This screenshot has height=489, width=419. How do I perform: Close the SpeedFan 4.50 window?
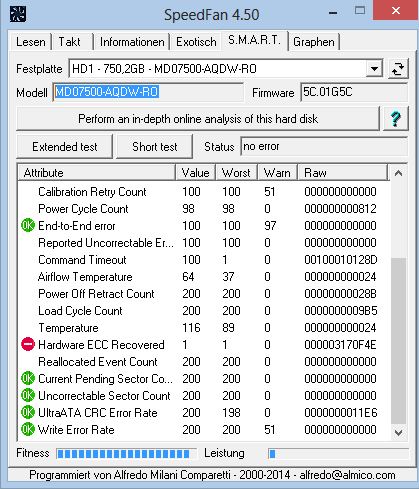(396, 10)
